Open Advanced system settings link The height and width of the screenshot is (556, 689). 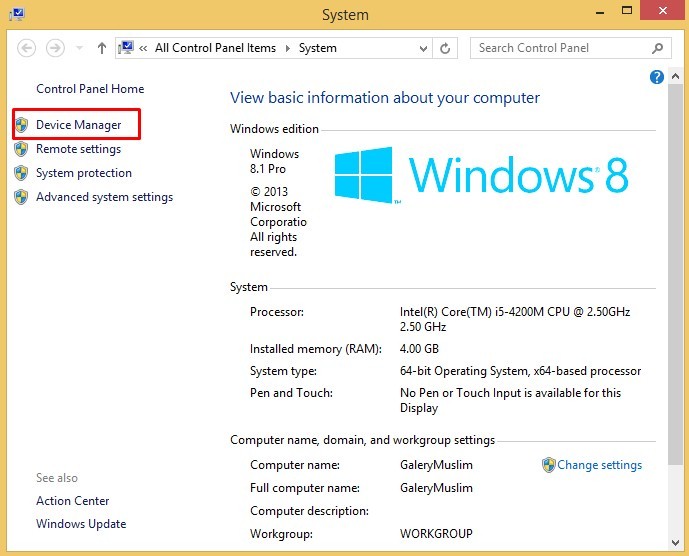[x=105, y=197]
